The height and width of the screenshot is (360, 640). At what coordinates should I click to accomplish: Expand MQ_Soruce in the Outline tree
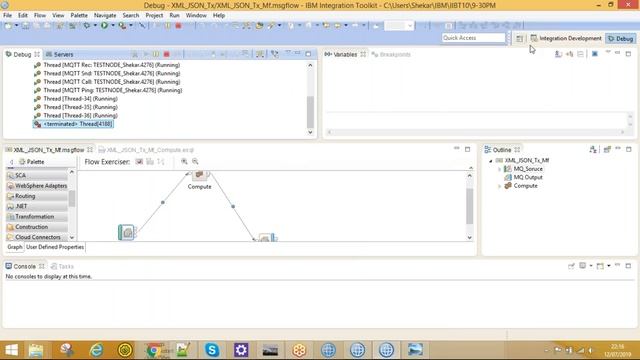(x=500, y=169)
